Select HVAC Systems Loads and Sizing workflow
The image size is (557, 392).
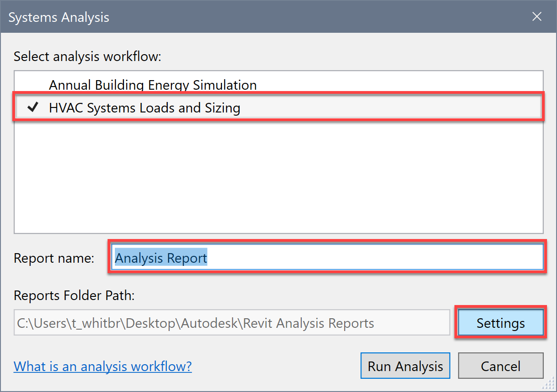pos(144,108)
